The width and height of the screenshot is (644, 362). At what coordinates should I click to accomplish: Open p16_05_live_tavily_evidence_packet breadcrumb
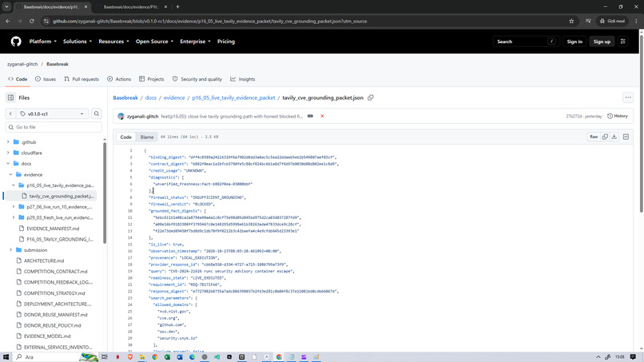pos(233,97)
